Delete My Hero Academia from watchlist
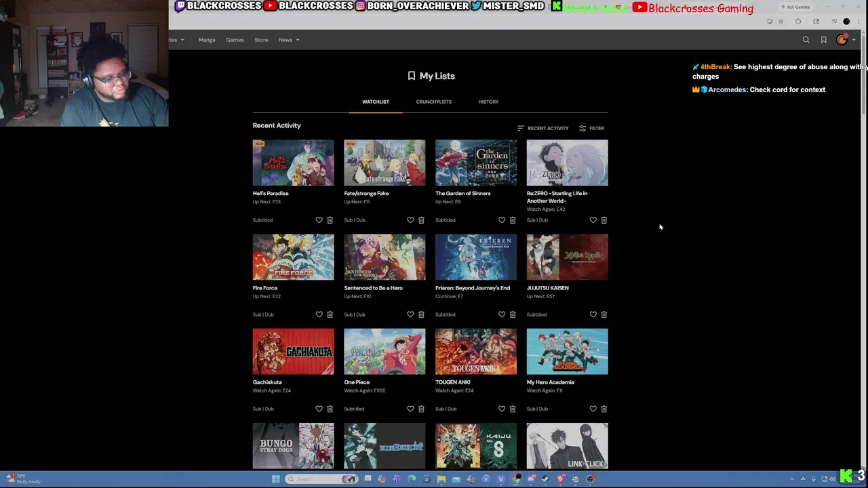 tap(604, 409)
